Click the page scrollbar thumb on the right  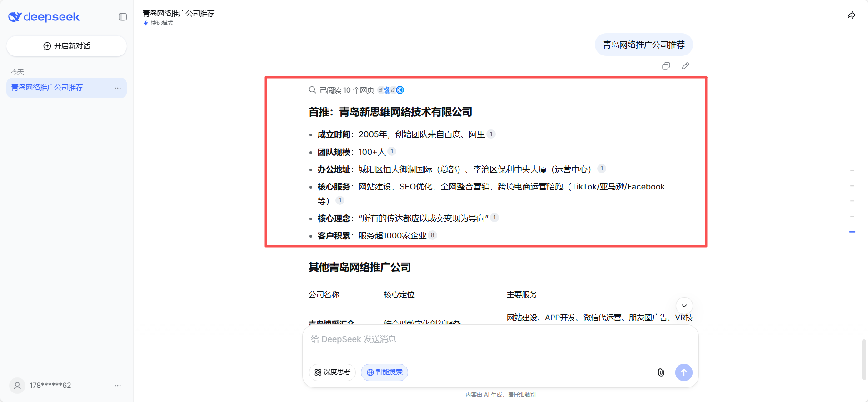864,359
